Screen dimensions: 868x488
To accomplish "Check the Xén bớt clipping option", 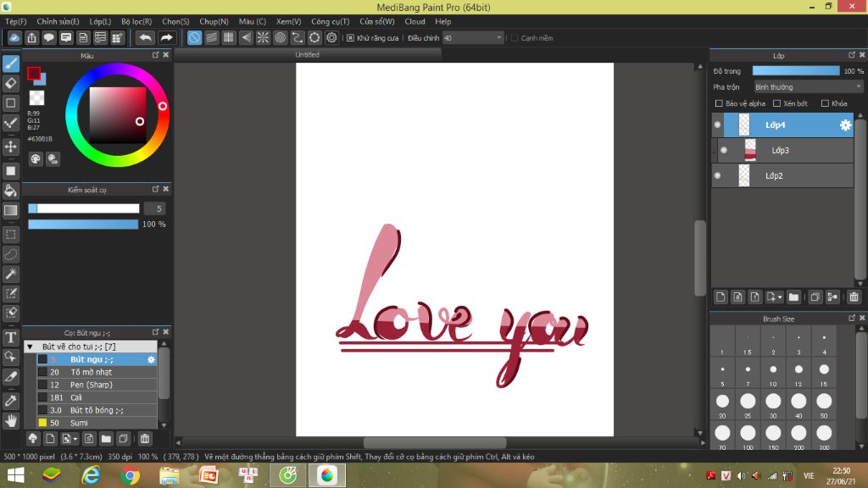I will [776, 103].
